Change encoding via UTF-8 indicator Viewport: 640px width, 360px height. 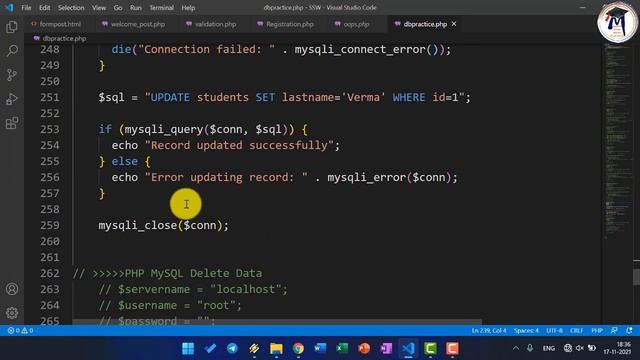tap(554, 330)
